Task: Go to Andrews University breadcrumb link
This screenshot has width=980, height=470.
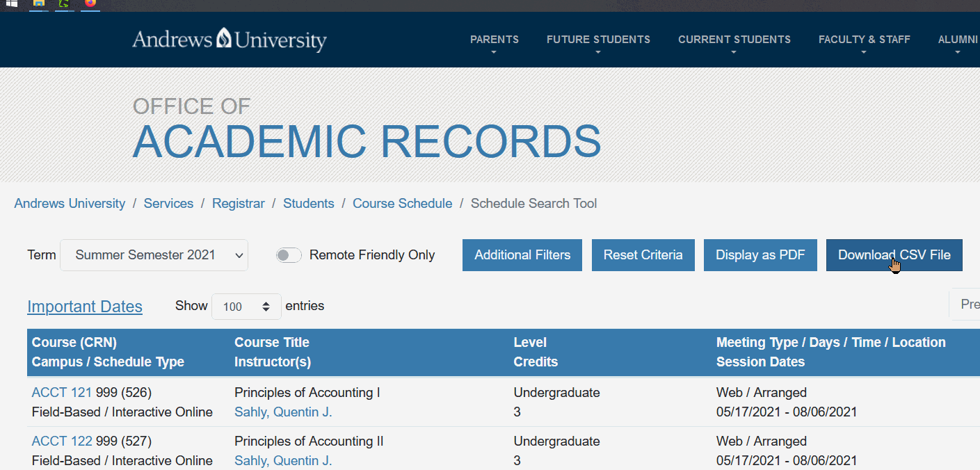Action: click(70, 204)
